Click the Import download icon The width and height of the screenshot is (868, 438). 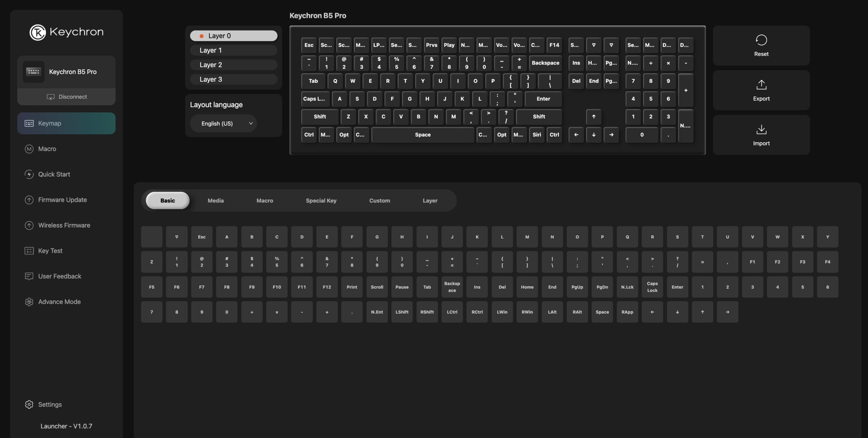pyautogui.click(x=761, y=130)
